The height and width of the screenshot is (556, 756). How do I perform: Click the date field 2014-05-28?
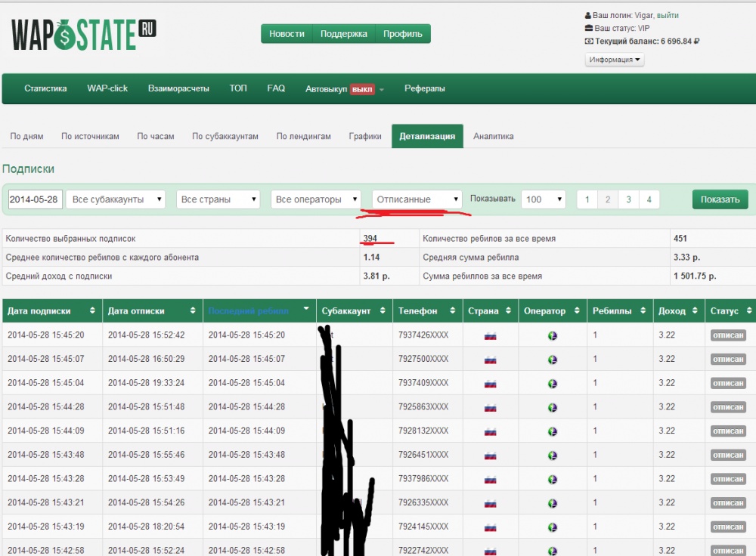pyautogui.click(x=36, y=199)
